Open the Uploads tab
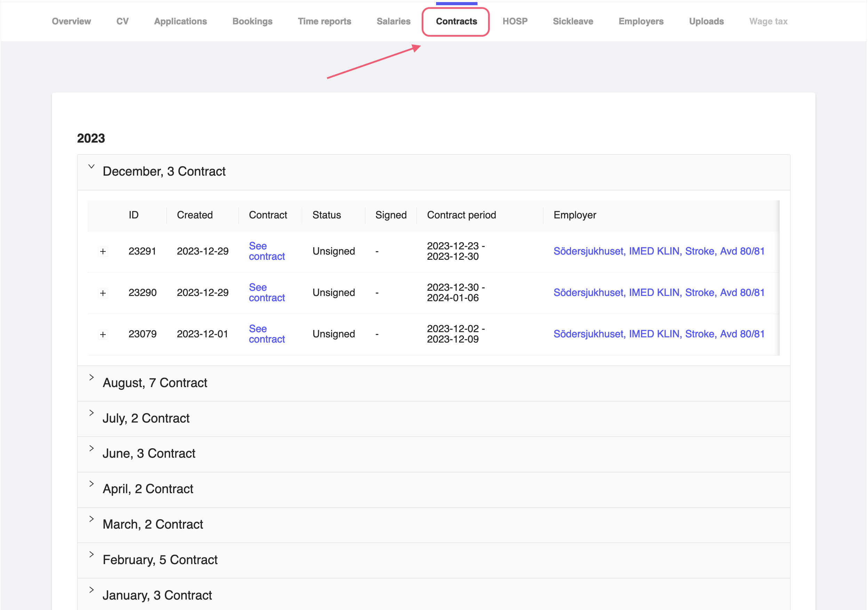 pyautogui.click(x=706, y=21)
